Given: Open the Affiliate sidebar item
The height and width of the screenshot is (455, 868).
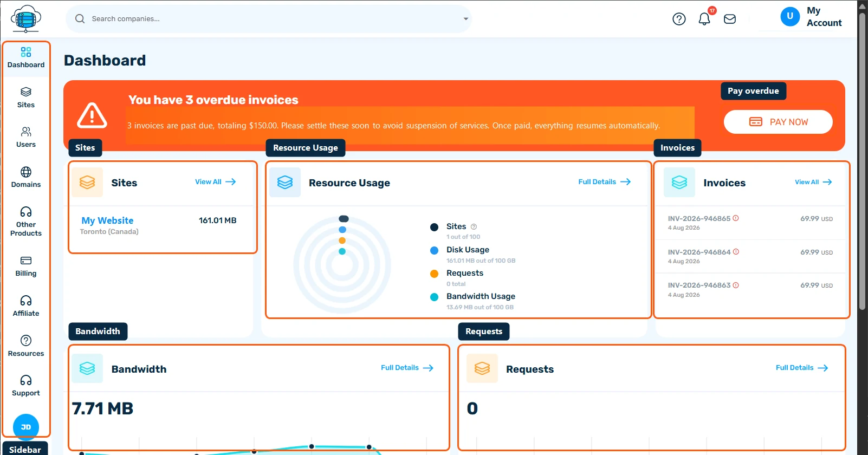Looking at the screenshot, I should click(x=26, y=307).
